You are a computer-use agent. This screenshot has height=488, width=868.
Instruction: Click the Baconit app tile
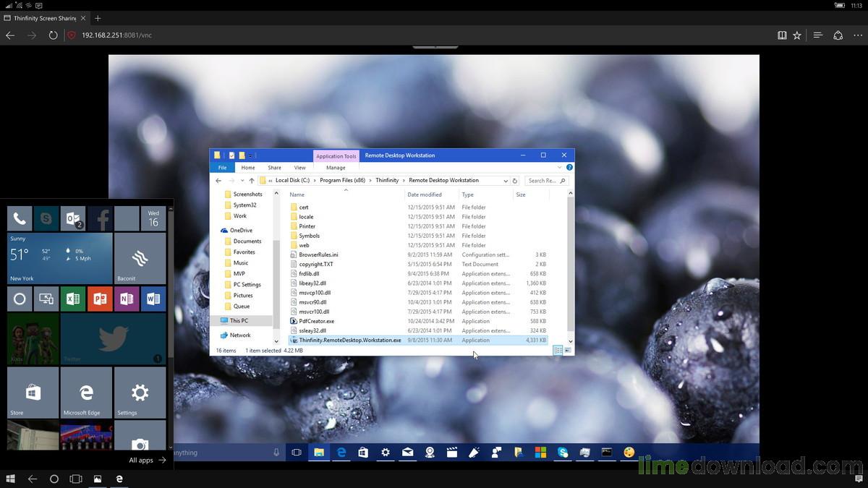[140, 258]
